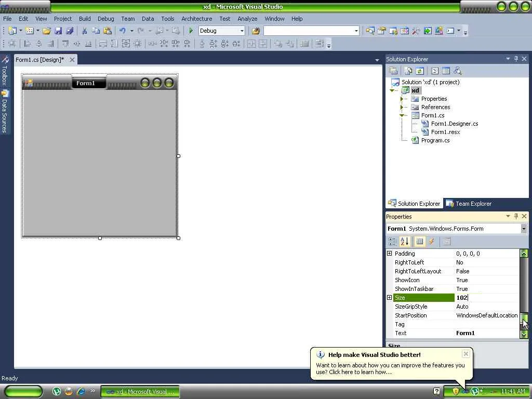
Task: Click the Help make Visual Studio better balloon
Action: click(392, 363)
